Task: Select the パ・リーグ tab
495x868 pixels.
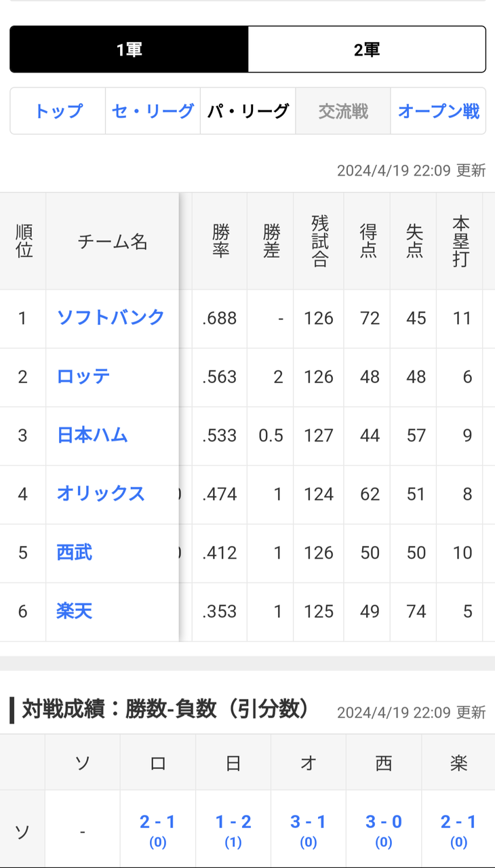Action: [x=248, y=111]
